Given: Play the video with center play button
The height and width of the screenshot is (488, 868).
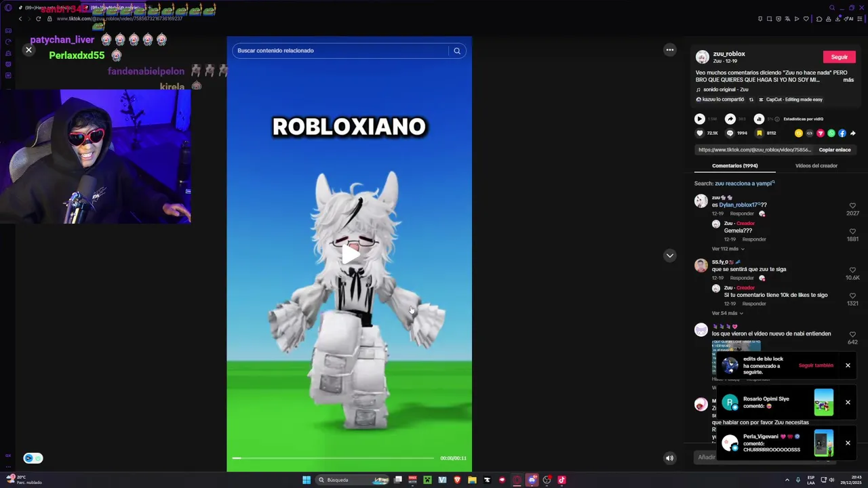Looking at the screenshot, I should pos(349,254).
